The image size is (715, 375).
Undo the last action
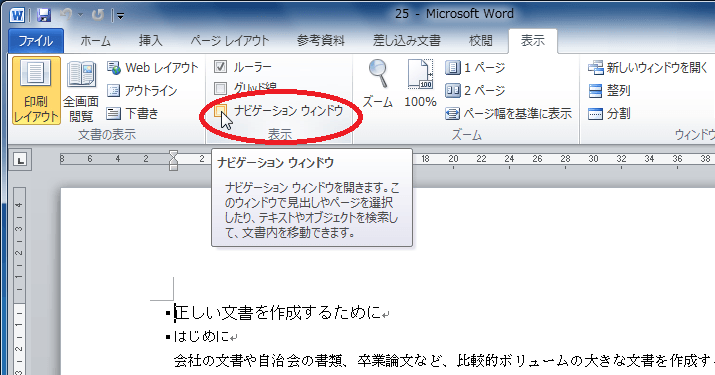pos(66,15)
